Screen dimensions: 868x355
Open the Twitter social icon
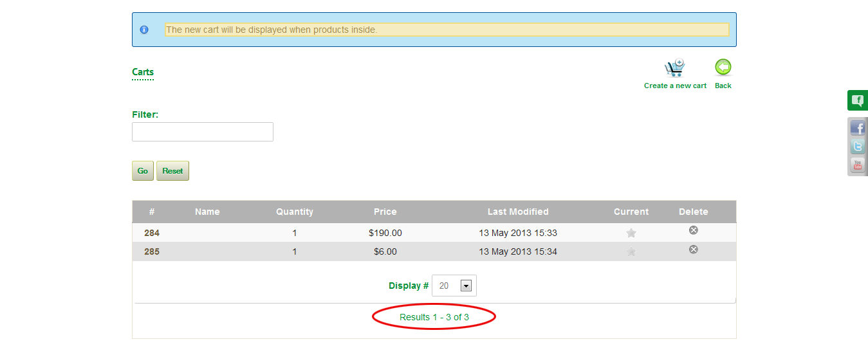tap(857, 147)
